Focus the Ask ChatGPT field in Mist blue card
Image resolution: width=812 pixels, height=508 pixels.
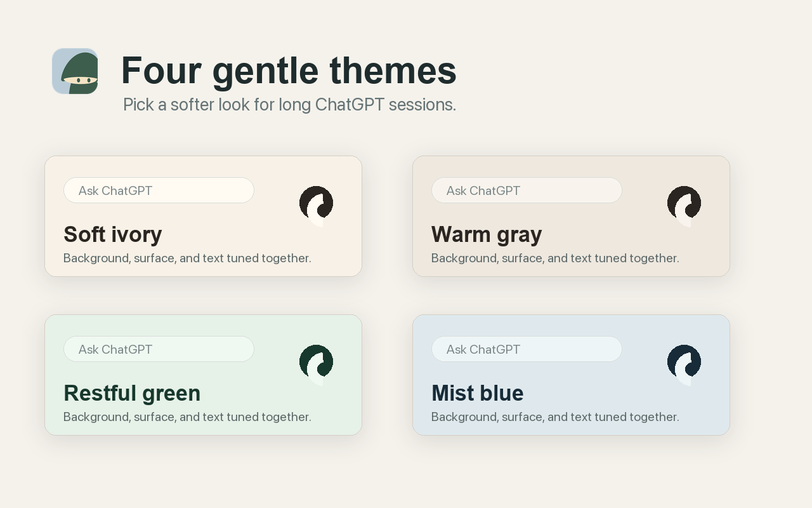tap(527, 349)
